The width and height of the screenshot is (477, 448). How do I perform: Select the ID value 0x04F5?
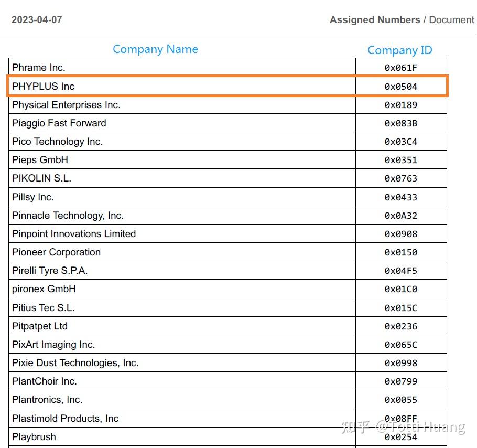400,271
